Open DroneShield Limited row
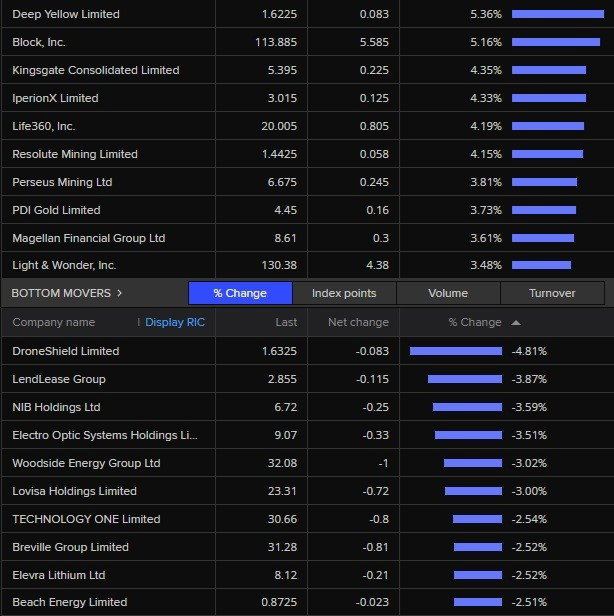Screen dimensions: 614x616 click(307, 351)
